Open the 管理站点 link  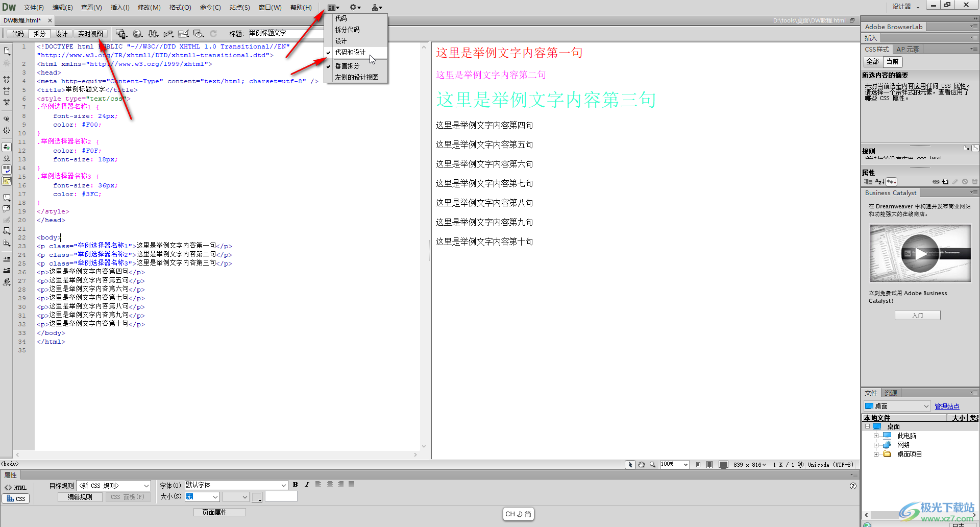point(947,406)
